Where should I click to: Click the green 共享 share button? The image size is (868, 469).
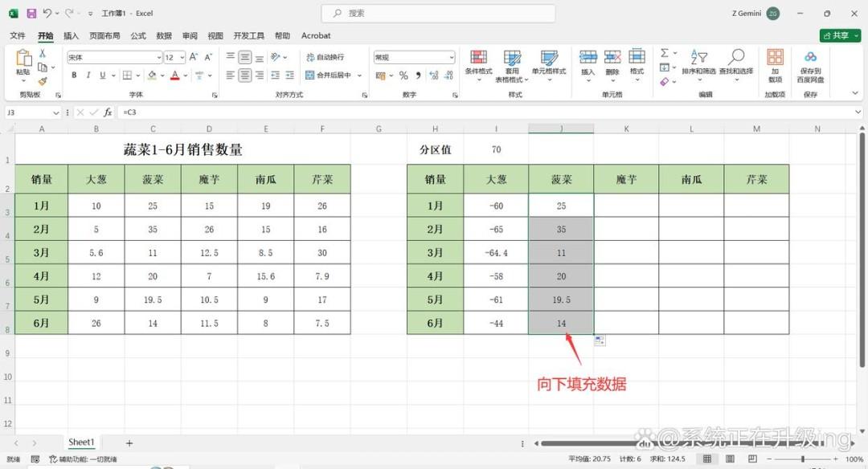point(840,35)
